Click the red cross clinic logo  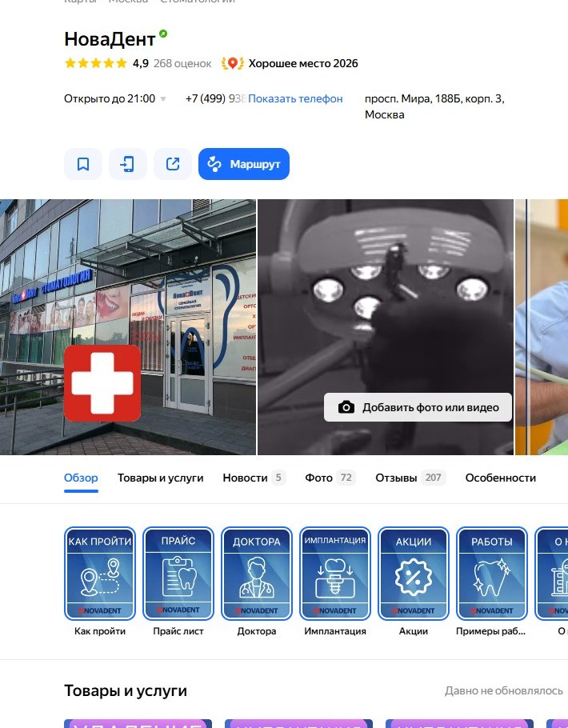point(102,383)
